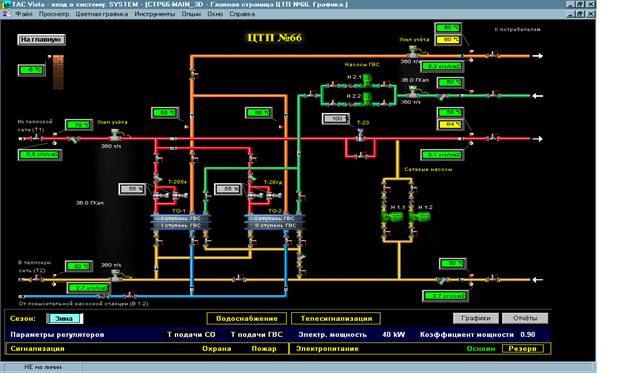Click the Отчёты button
The width and height of the screenshot is (631, 373).
[525, 318]
